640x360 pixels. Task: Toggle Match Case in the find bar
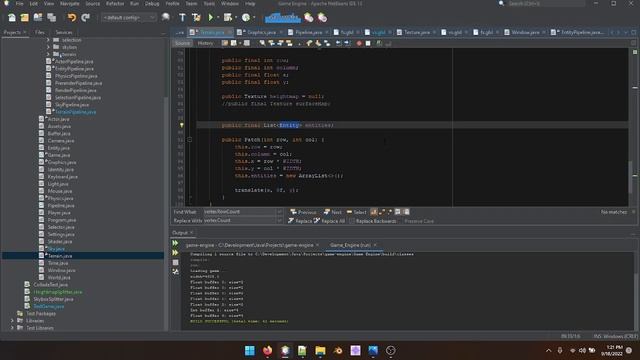pyautogui.click(x=374, y=212)
